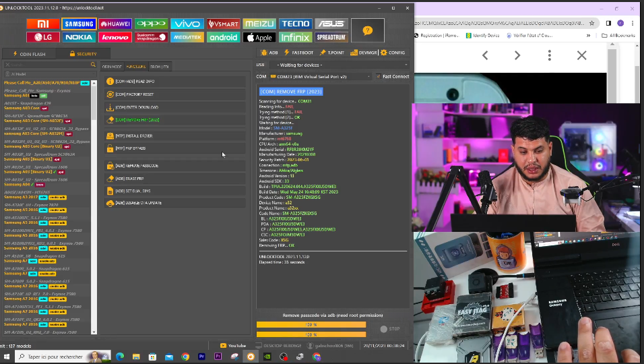Select the Qualcomm Snapdragon logo
Viewport: 644px width, 364px height.
(151, 37)
